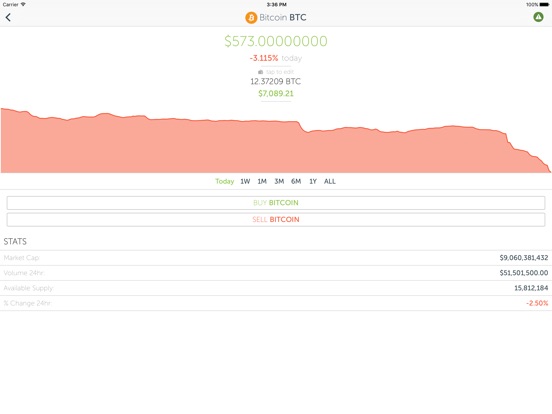Open the green alert triangle icon
The image size is (552, 414).
coord(538,17)
